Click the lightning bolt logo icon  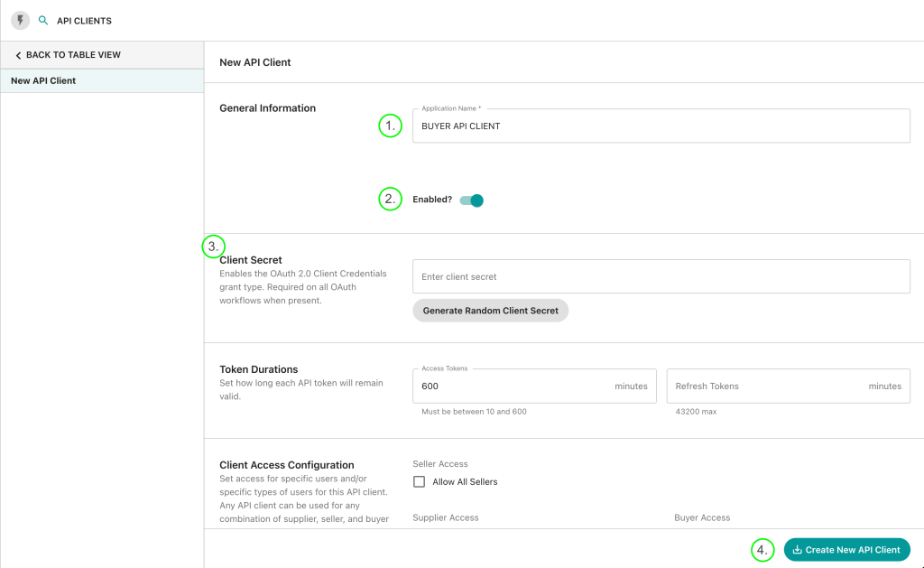[x=20, y=20]
